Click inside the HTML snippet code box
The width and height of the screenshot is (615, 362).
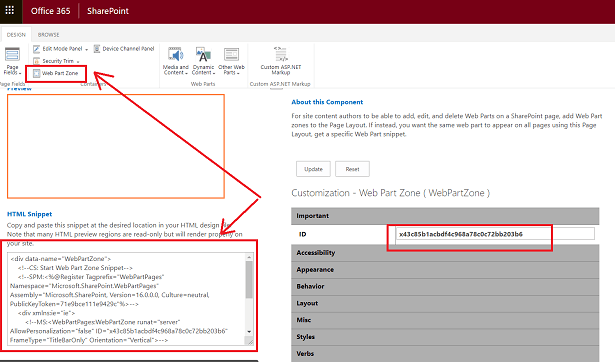click(127, 299)
